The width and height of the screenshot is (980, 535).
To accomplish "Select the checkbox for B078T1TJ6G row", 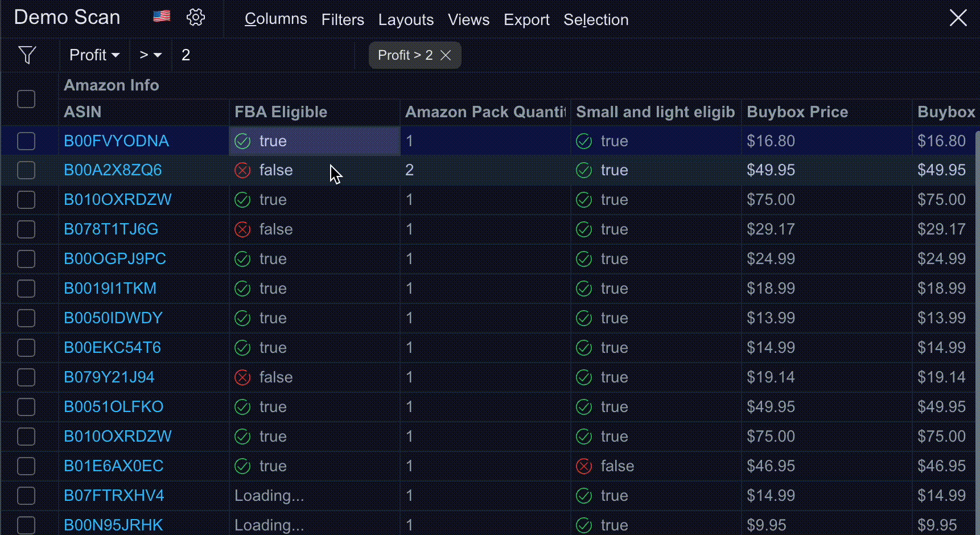I will (26, 229).
